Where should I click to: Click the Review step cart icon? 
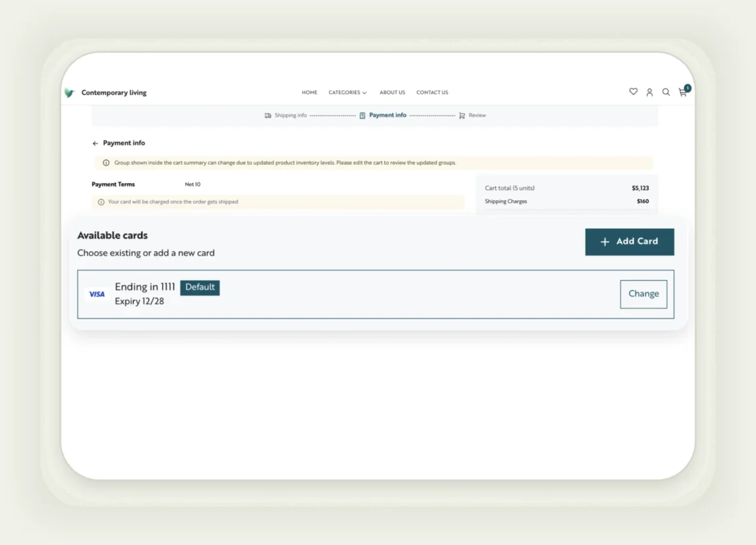coord(462,115)
